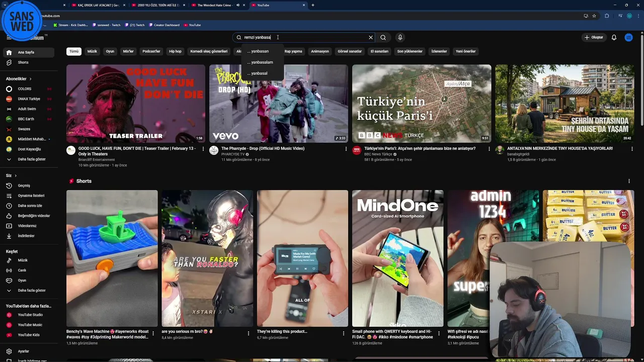The image size is (644, 362).
Task: Select the Podcast'ler filter chip
Action: click(151, 51)
